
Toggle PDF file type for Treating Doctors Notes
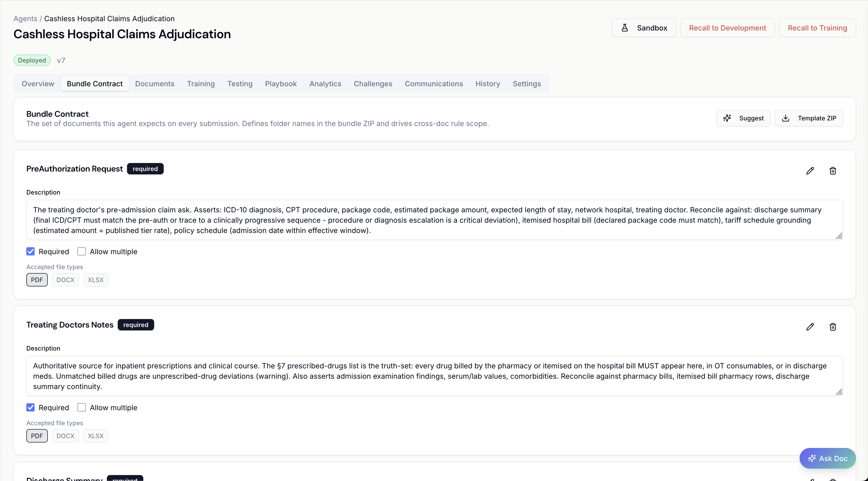coord(37,436)
